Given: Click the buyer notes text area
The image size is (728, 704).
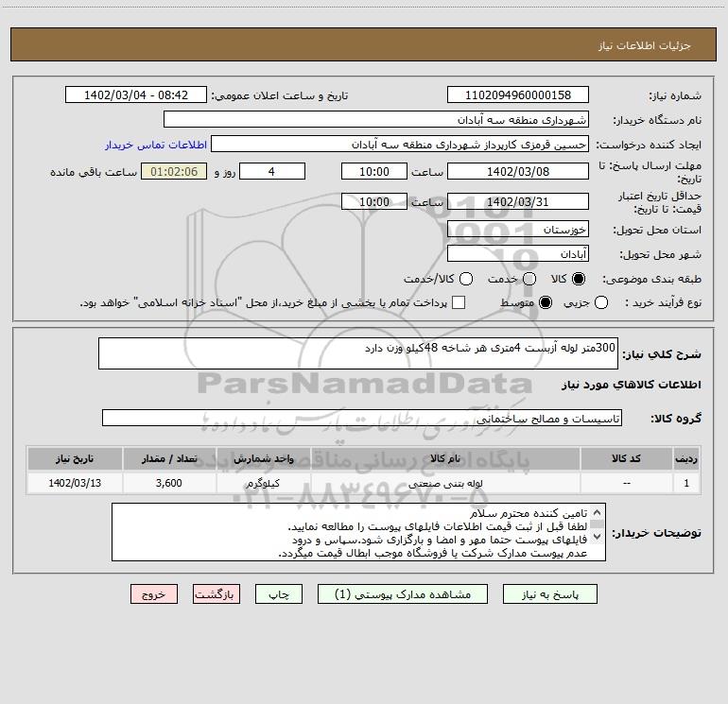Looking at the screenshot, I should coord(358,532).
